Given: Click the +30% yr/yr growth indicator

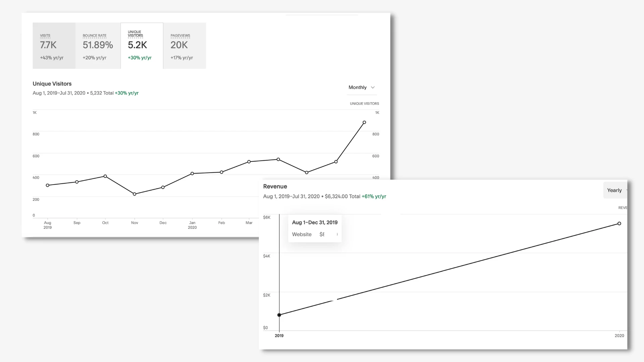Looking at the screenshot, I should (x=126, y=93).
